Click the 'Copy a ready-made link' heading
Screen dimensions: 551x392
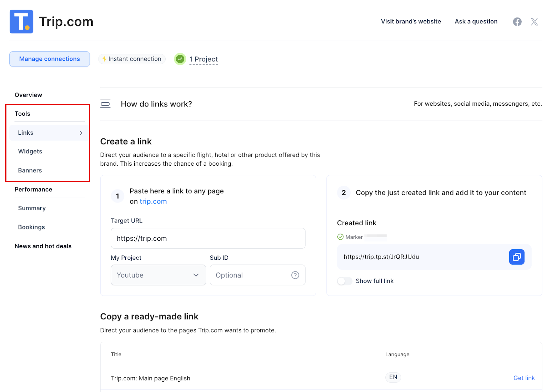pos(149,317)
